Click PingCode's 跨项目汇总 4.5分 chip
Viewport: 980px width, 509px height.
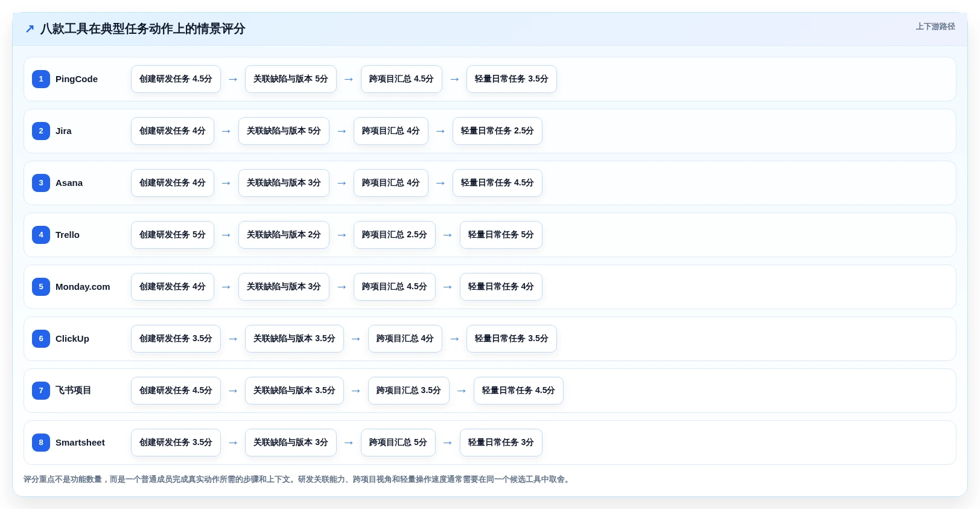pos(401,79)
